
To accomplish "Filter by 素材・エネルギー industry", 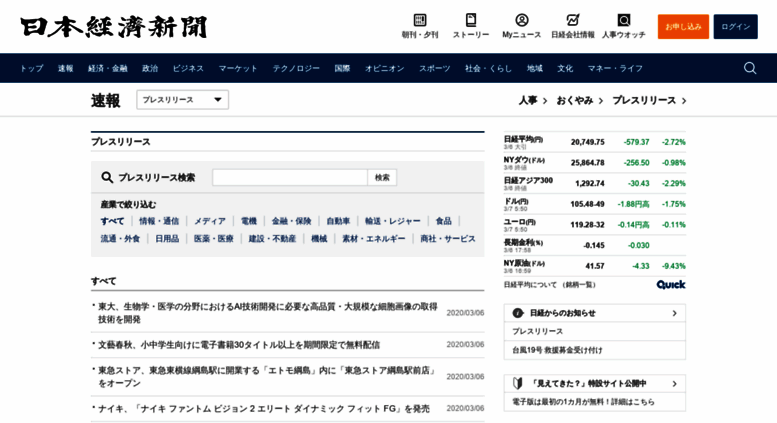I will tap(374, 239).
